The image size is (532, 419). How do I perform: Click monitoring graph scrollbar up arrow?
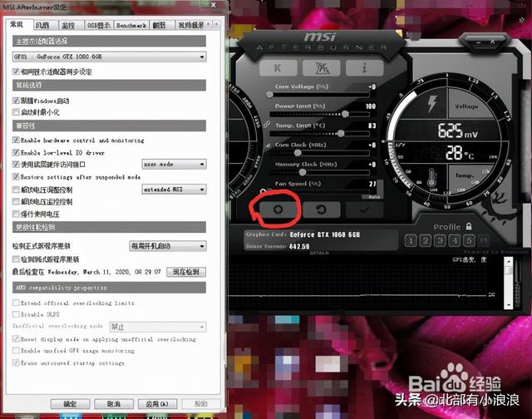tap(508, 262)
